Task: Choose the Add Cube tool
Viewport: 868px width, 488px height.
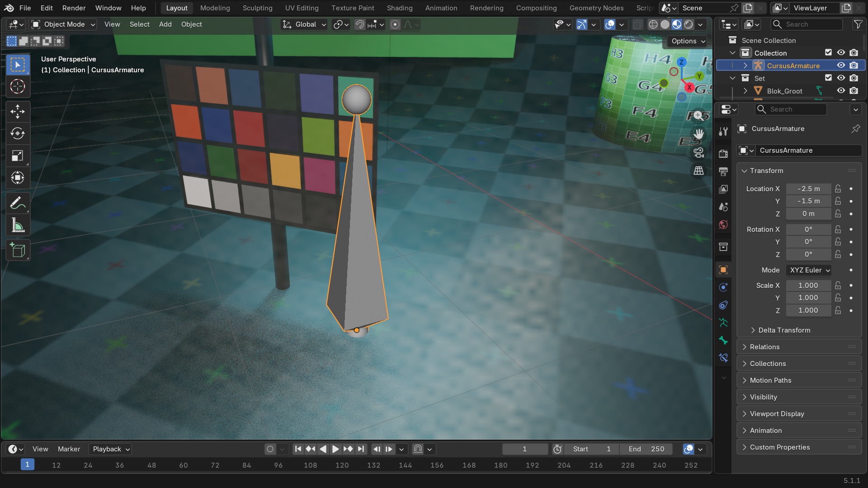Action: (x=18, y=250)
